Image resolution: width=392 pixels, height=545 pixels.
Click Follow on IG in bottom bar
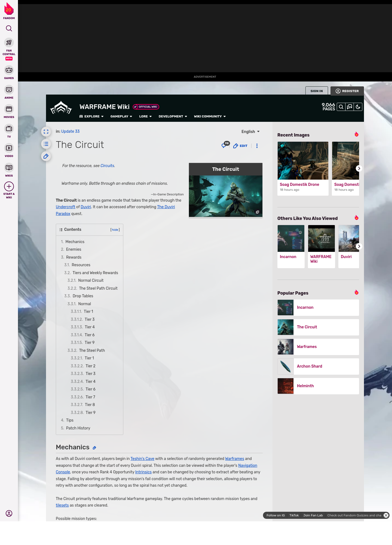[x=275, y=515]
